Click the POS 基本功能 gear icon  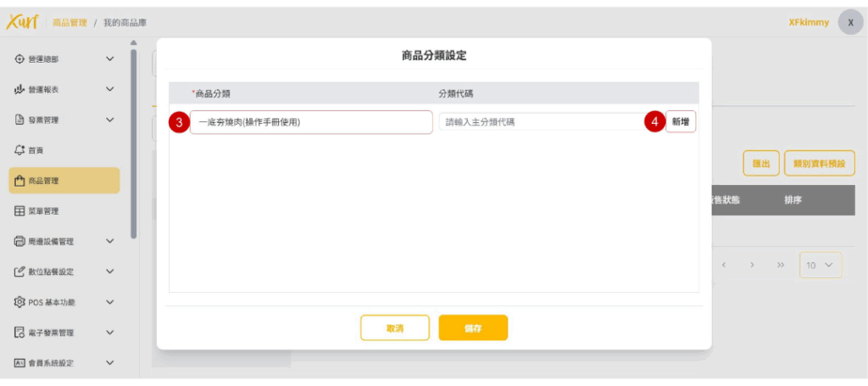(x=19, y=302)
